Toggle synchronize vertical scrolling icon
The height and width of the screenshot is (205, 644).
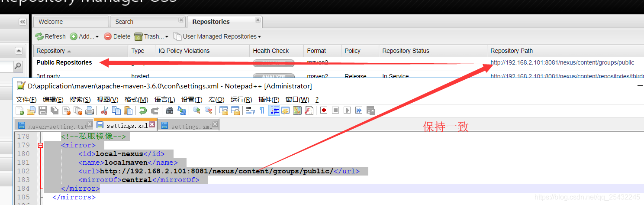223,111
